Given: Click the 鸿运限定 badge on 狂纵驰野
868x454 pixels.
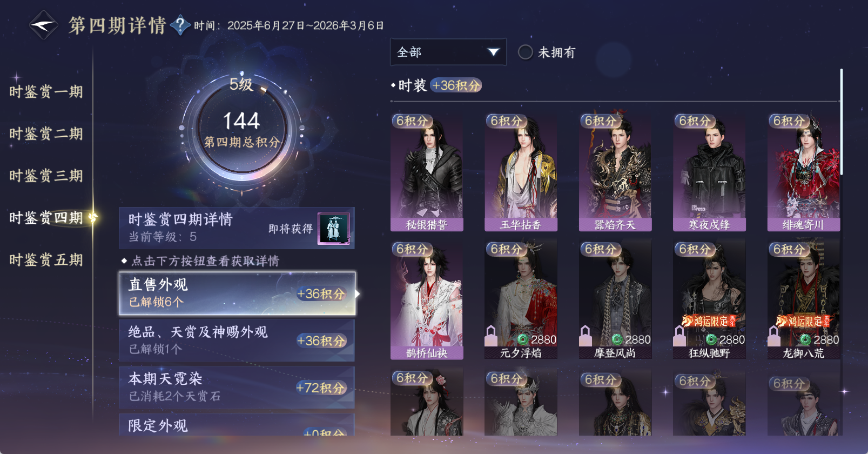Looking at the screenshot, I should [x=709, y=321].
